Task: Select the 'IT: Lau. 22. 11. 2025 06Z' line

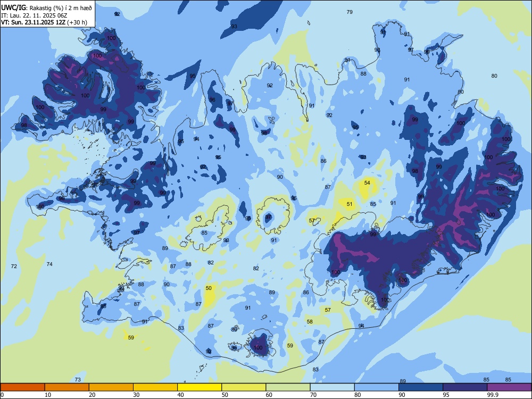Action: pos(34,15)
